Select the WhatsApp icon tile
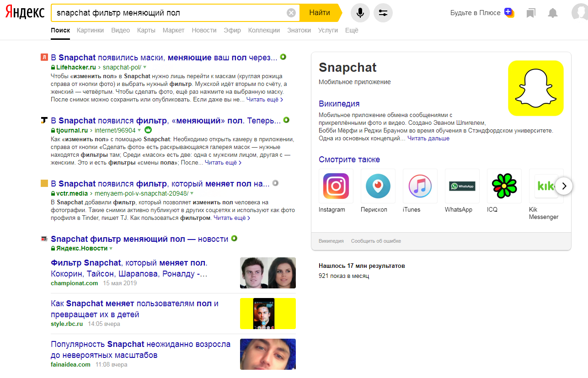The width and height of the screenshot is (588, 378). tap(462, 186)
